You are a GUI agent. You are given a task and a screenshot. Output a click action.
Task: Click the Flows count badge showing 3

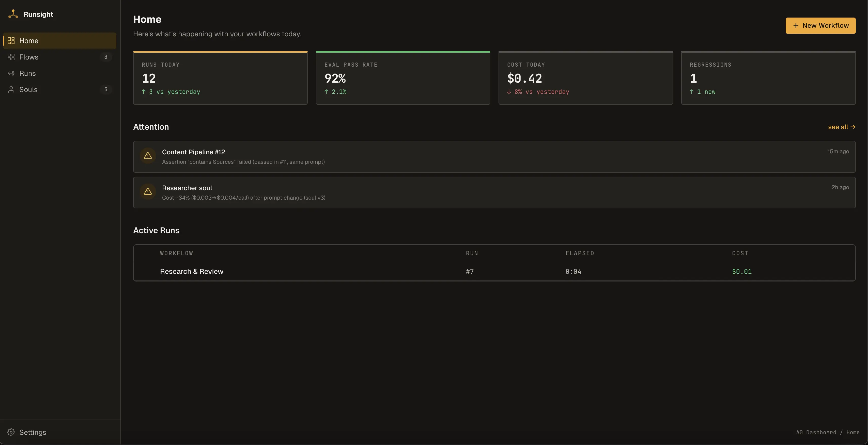tap(105, 57)
